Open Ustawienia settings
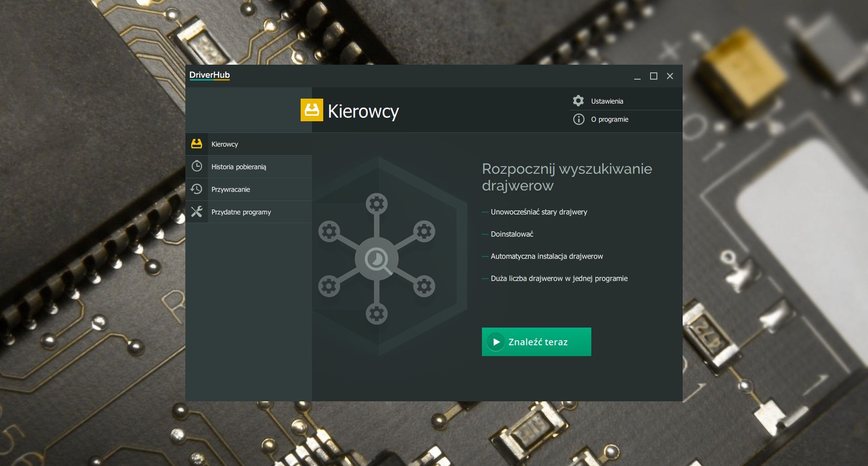 coord(626,101)
